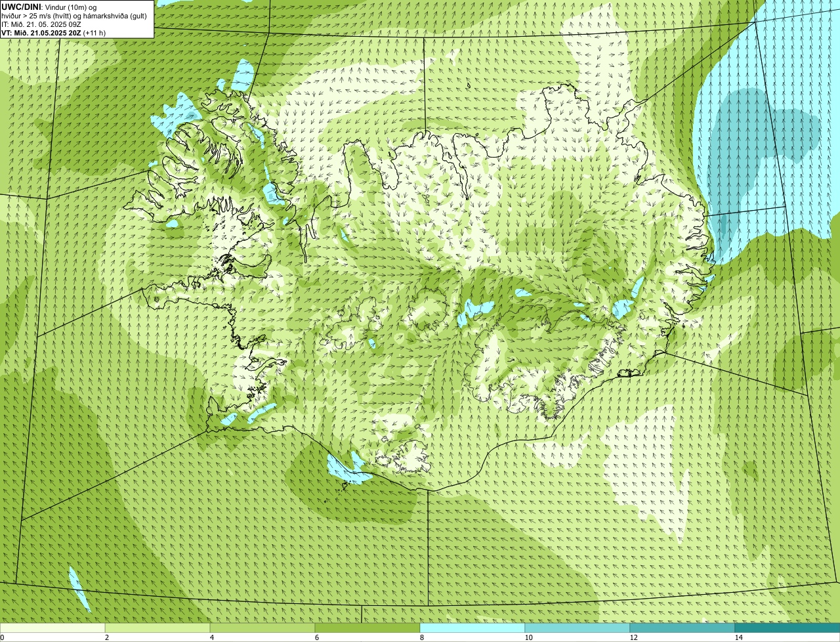Click the light cyan 8–10 legend color segment

point(472,628)
